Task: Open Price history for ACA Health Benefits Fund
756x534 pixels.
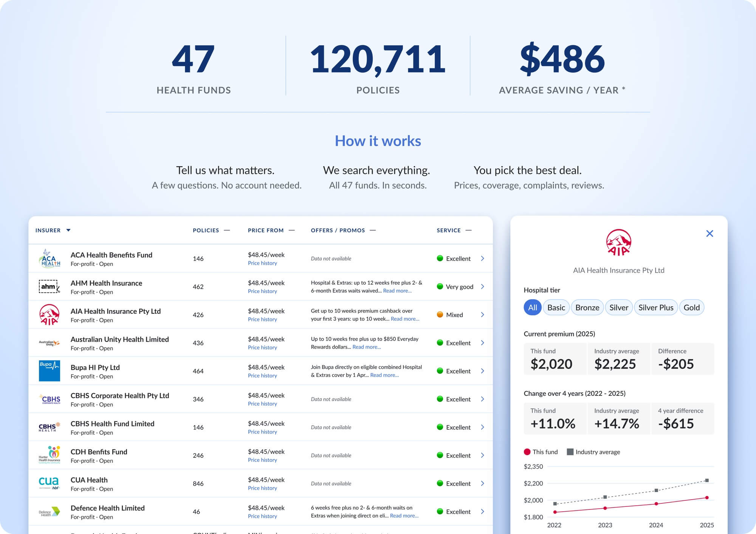Action: pos(262,263)
